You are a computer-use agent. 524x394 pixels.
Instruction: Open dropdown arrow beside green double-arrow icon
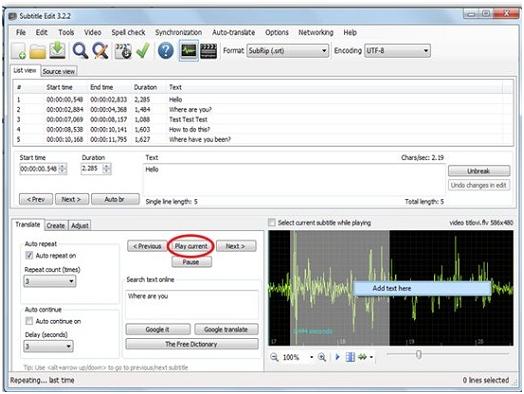point(371,357)
